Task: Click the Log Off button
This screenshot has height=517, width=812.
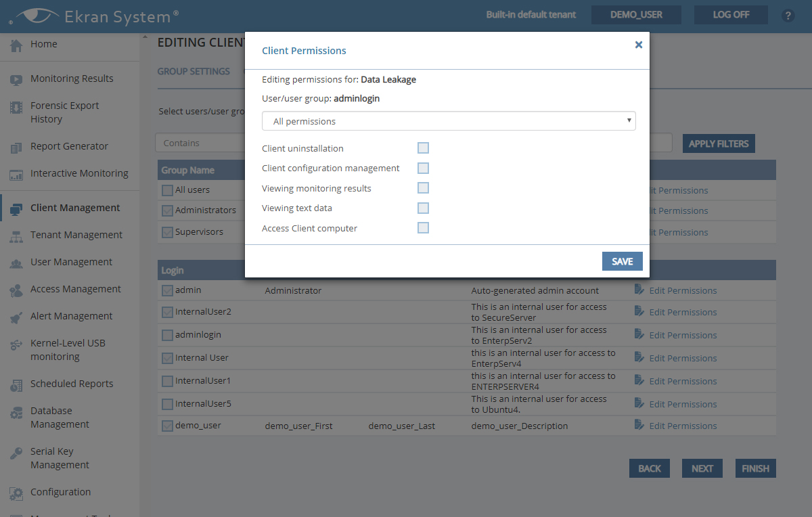Action: (x=731, y=15)
